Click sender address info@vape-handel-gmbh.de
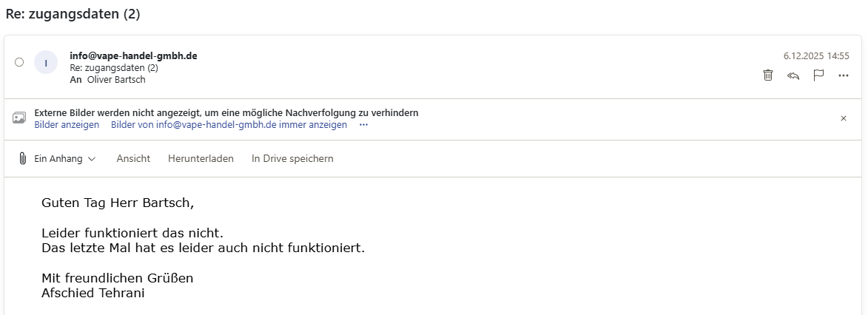The image size is (868, 315). [133, 55]
